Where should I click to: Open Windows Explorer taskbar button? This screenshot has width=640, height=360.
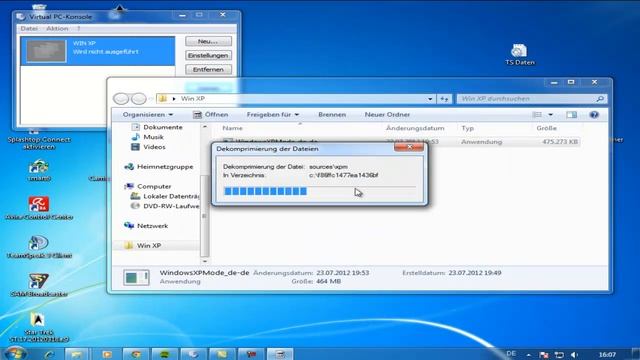pyautogui.click(x=77, y=354)
